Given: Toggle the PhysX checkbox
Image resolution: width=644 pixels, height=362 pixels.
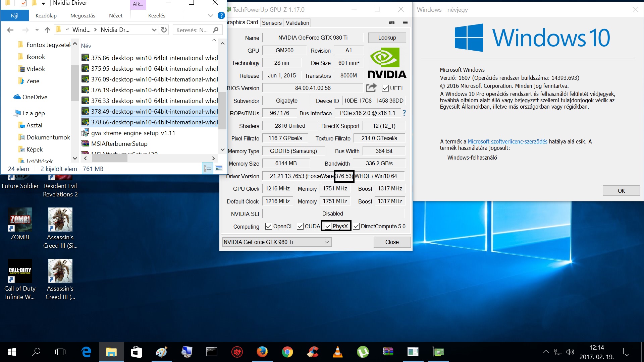Looking at the screenshot, I should point(328,226).
